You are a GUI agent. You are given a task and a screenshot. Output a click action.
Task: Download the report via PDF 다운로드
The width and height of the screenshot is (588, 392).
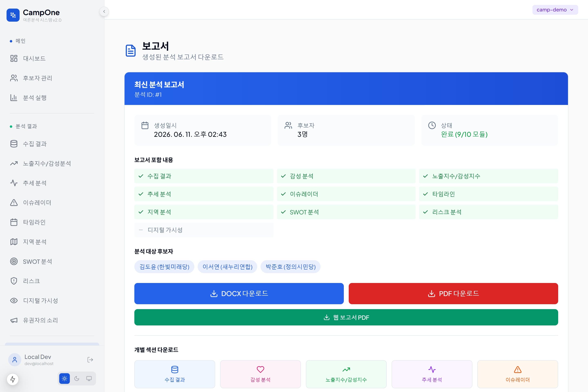[x=453, y=294]
